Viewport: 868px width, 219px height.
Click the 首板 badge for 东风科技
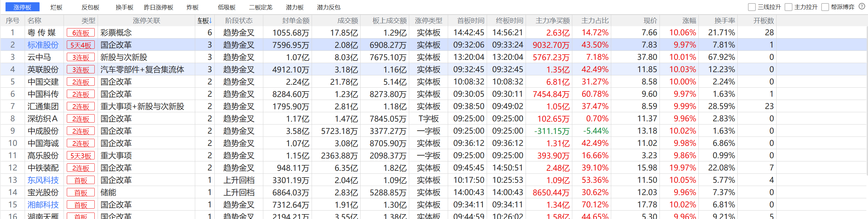tap(80, 180)
